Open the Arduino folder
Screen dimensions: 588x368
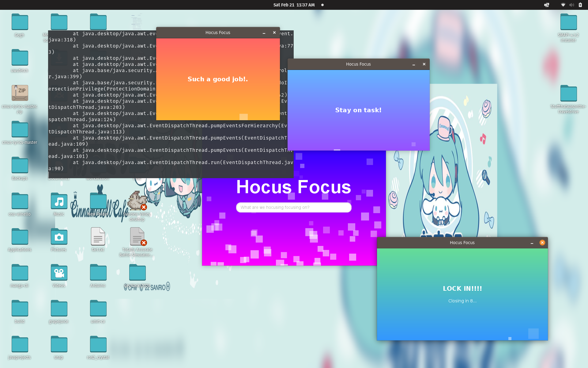[98, 273]
